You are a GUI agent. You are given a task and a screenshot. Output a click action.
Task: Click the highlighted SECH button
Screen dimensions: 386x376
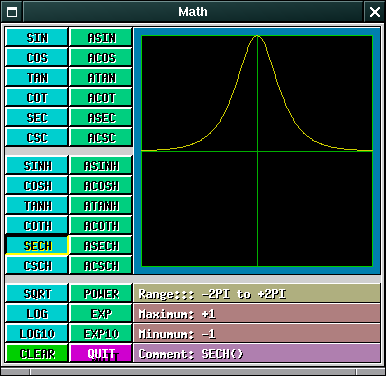pos(37,245)
